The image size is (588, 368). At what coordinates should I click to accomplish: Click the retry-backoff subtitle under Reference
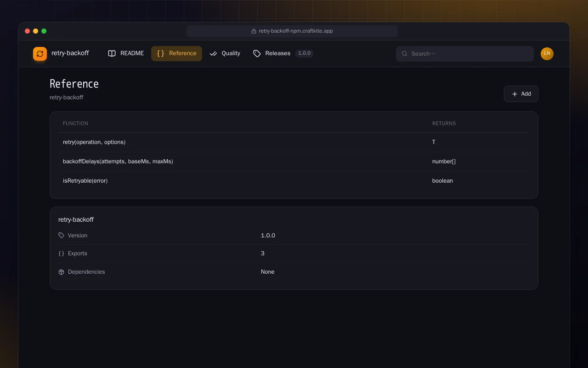click(66, 98)
